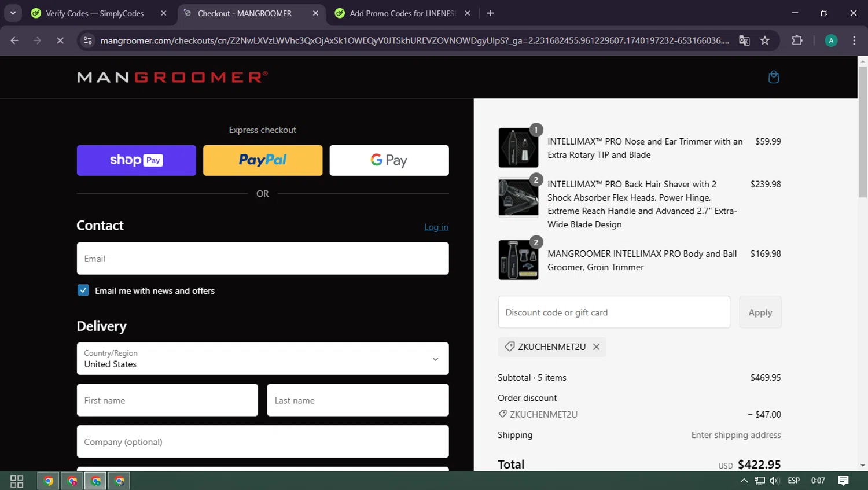Viewport: 868px width, 490px height.
Task: Stop loading the page
Action: [60, 40]
